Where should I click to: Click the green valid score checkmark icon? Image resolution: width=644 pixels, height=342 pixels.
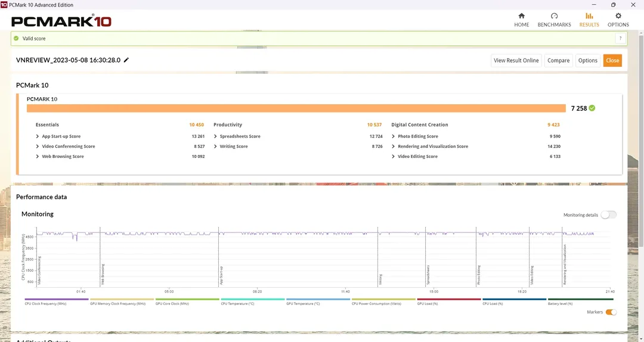pos(16,38)
